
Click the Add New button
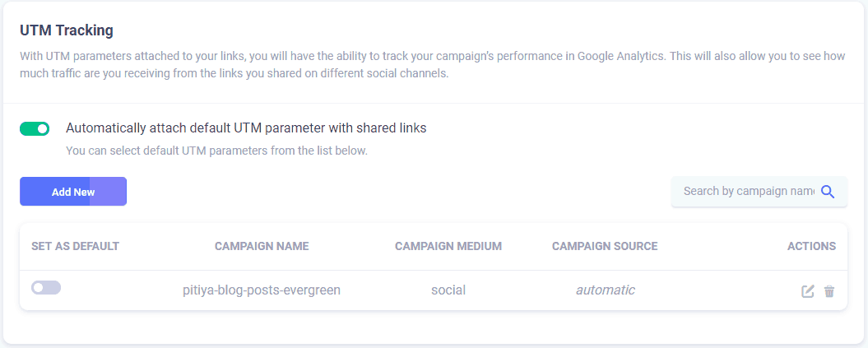73,192
